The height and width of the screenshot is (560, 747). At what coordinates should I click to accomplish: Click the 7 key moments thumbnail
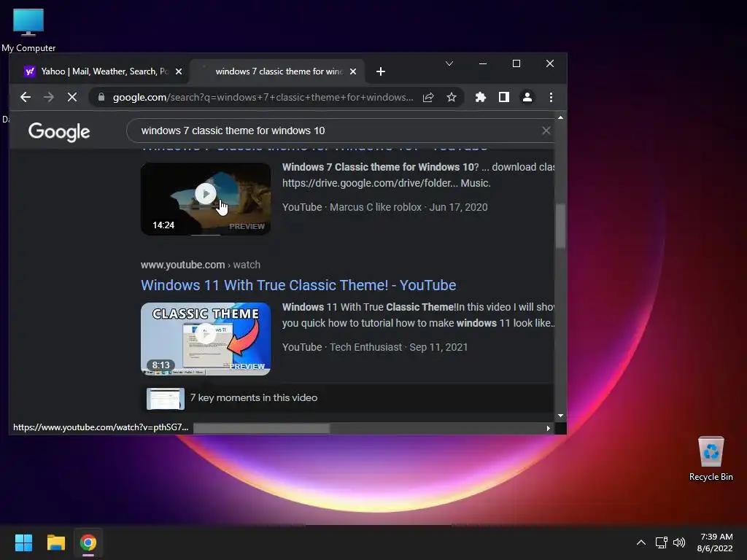point(166,399)
